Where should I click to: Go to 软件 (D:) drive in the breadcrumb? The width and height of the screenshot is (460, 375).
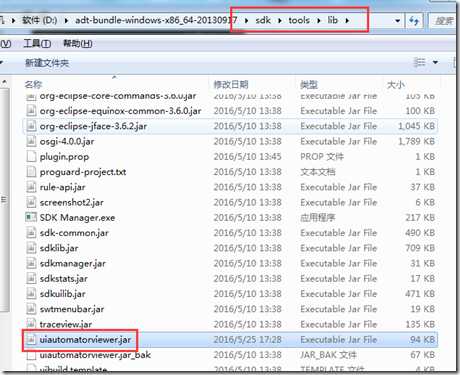click(x=40, y=20)
